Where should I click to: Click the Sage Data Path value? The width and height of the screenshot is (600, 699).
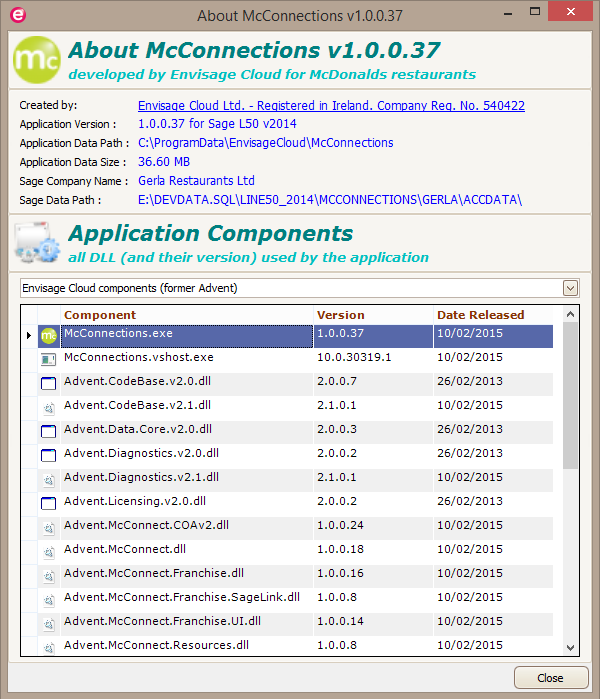330,200
